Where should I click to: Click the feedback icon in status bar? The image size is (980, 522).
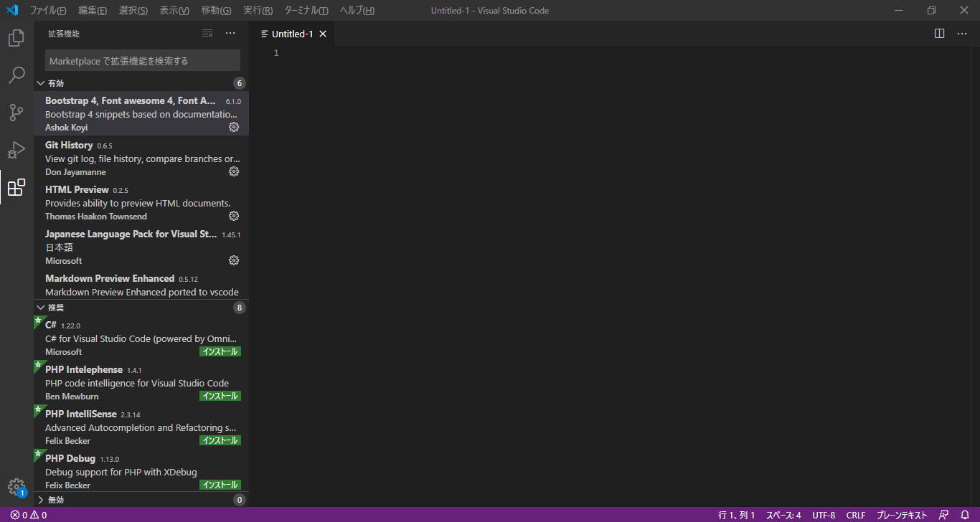pos(944,515)
